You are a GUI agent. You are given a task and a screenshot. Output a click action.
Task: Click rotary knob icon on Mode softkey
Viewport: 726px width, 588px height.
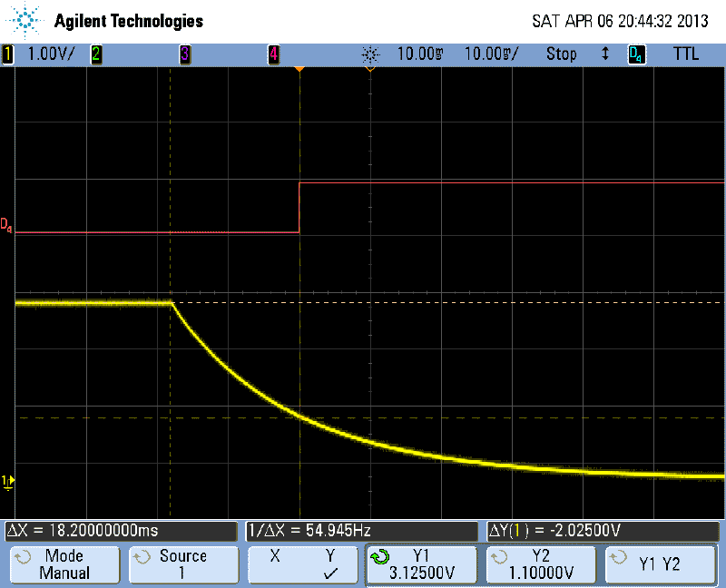23,557
